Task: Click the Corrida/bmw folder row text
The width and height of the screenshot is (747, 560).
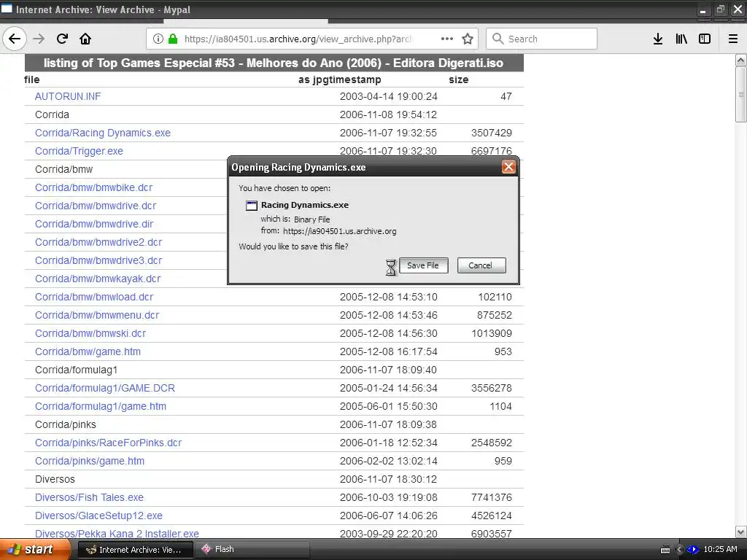Action: pyautogui.click(x=64, y=169)
